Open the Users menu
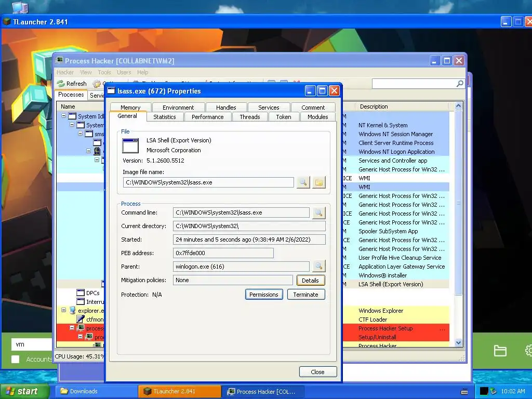 click(124, 72)
